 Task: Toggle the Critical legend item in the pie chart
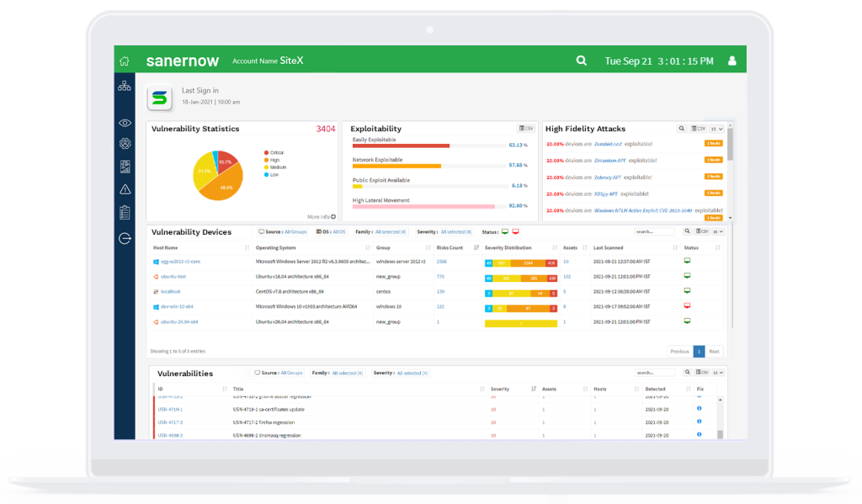(x=276, y=152)
